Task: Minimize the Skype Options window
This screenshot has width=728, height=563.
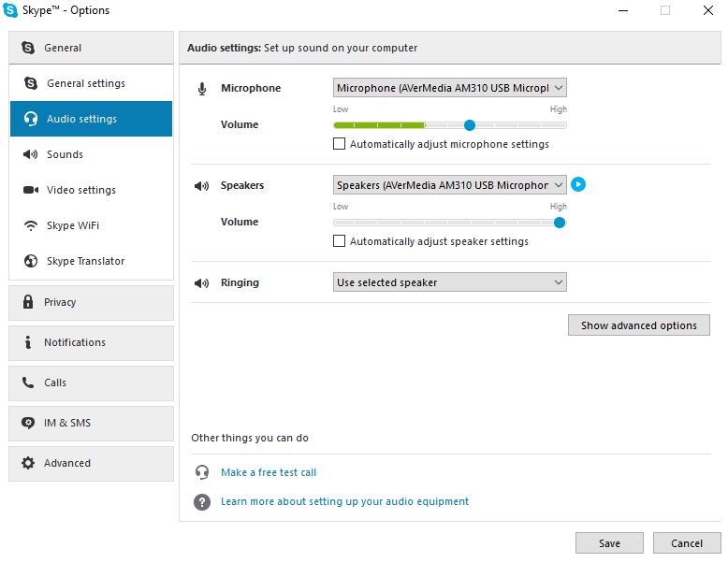Action: (623, 10)
